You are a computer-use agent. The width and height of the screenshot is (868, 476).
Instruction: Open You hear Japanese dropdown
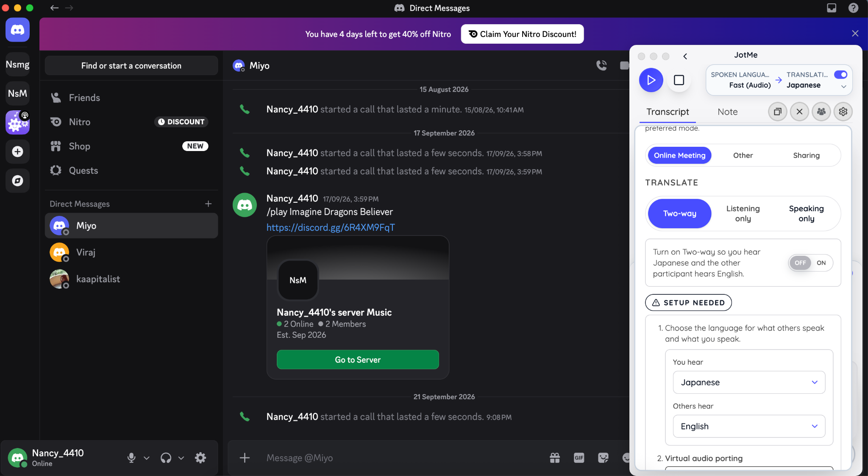(749, 382)
